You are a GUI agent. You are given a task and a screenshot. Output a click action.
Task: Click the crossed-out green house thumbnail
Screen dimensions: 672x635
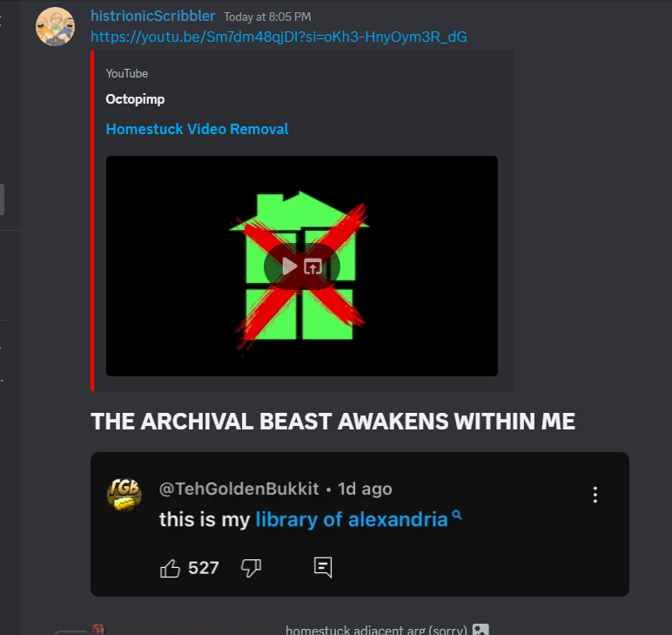302,267
